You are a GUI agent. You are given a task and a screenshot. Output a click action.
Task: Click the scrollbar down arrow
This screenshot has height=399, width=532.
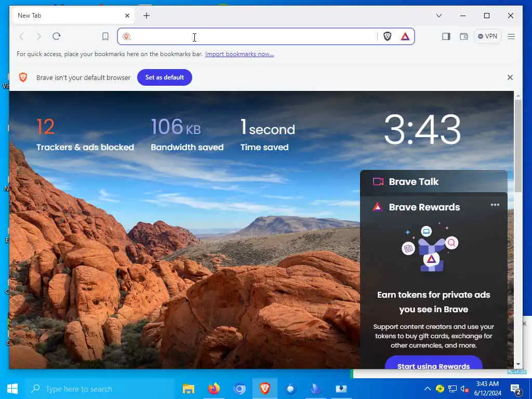click(518, 364)
